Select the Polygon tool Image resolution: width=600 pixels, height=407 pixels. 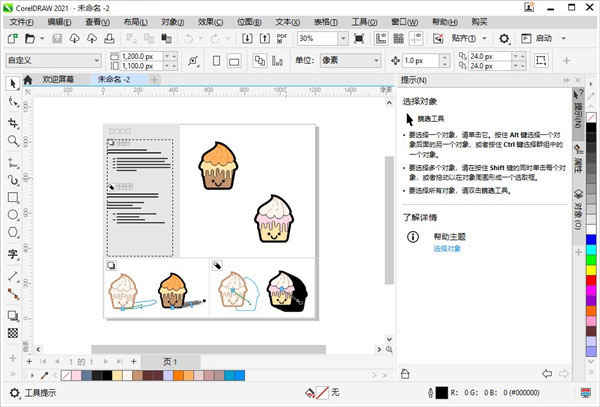13,232
